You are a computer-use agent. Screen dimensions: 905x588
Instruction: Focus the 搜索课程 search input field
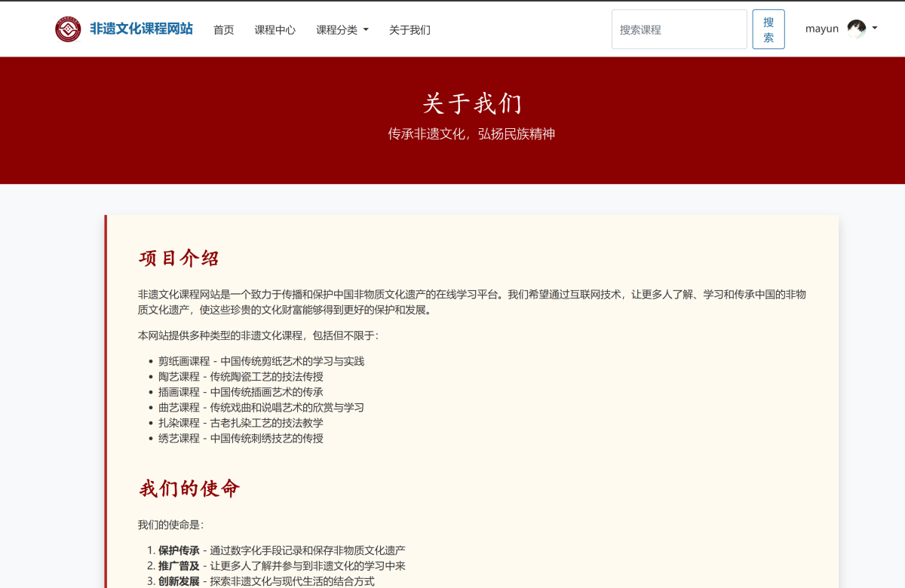679,29
